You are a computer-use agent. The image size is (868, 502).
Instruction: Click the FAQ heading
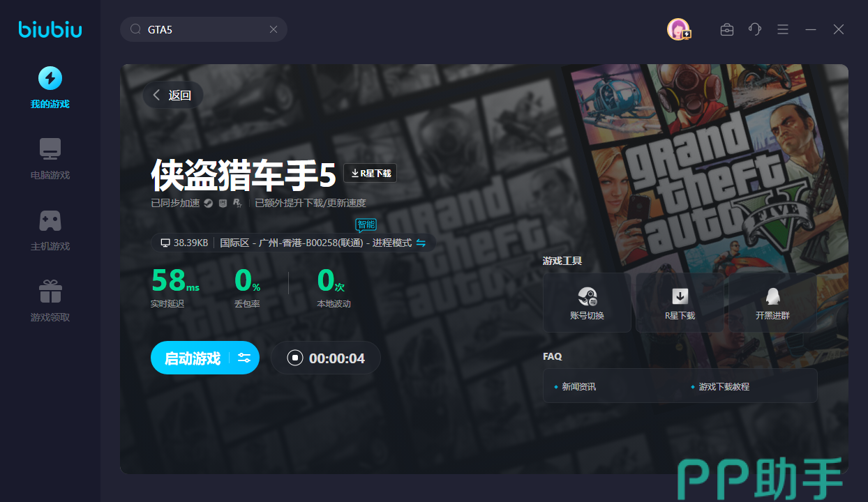tap(552, 356)
